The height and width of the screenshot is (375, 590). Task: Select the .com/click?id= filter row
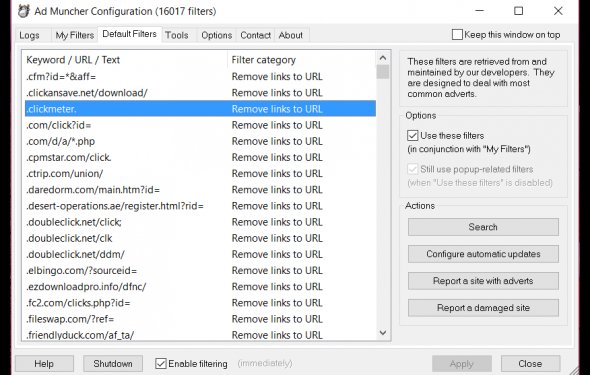point(200,125)
